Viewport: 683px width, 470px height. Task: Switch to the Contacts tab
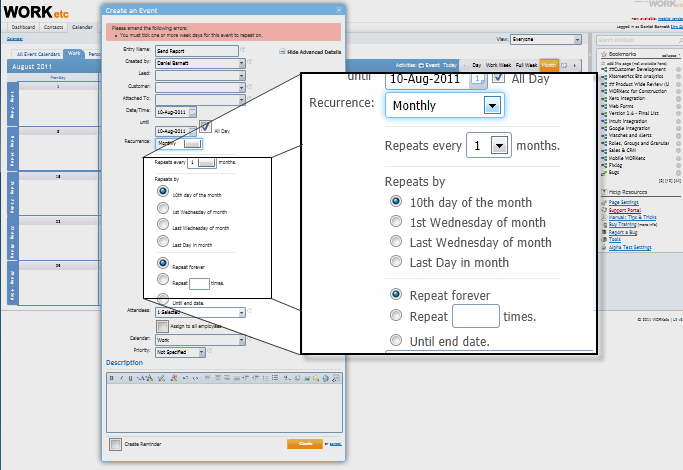pyautogui.click(x=53, y=27)
